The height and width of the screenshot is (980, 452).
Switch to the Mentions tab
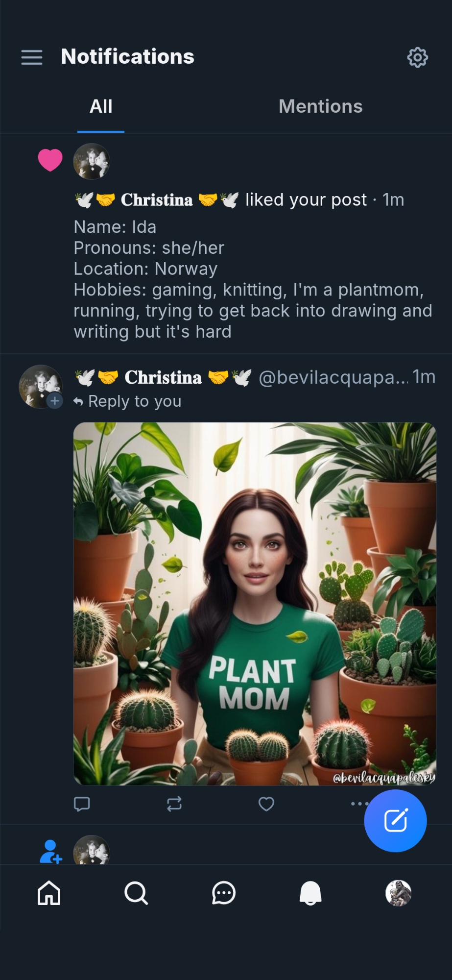[x=320, y=106]
